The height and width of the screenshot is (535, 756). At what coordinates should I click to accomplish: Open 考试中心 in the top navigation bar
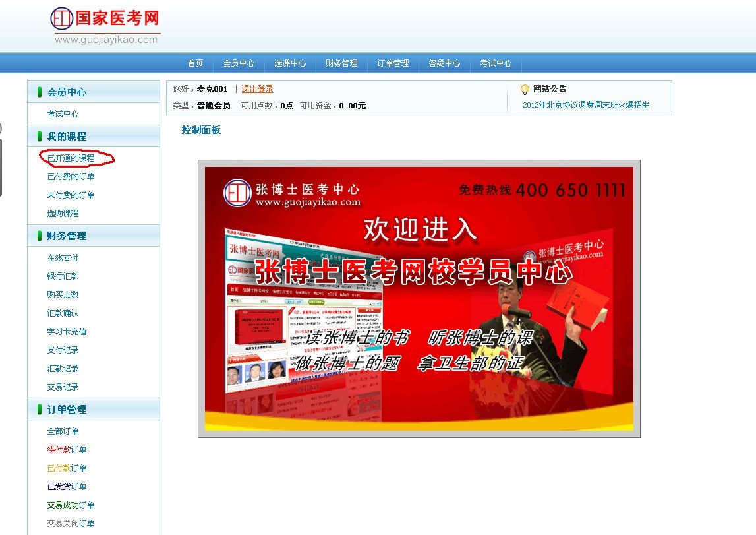(496, 63)
